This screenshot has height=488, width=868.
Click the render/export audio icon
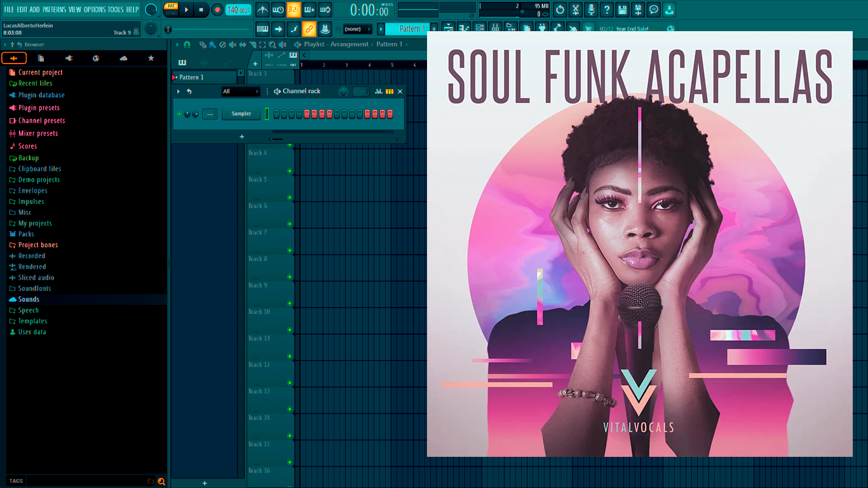638,10
